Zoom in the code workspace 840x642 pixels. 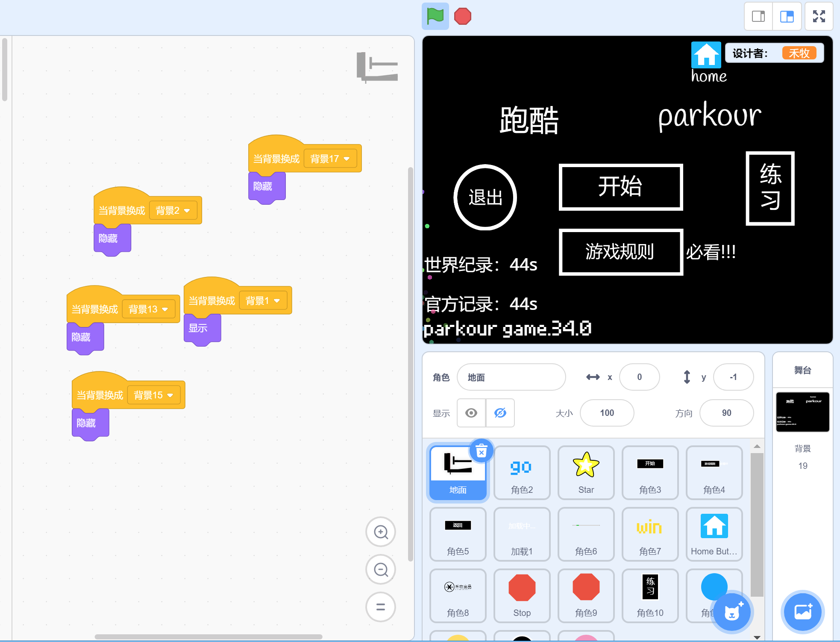[x=380, y=532]
